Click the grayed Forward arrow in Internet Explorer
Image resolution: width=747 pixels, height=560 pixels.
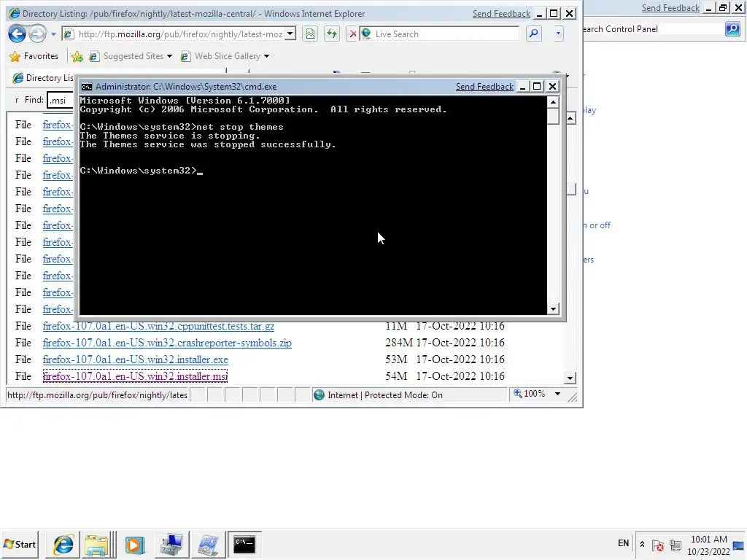(x=37, y=34)
